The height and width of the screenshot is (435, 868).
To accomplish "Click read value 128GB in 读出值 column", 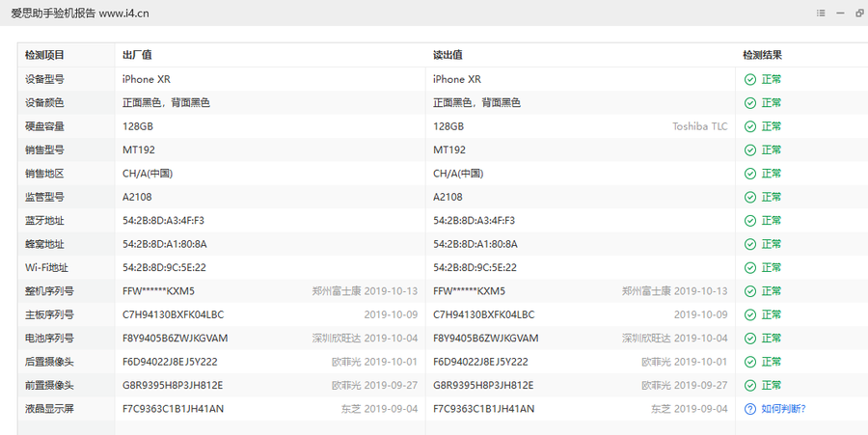I will click(x=448, y=126).
